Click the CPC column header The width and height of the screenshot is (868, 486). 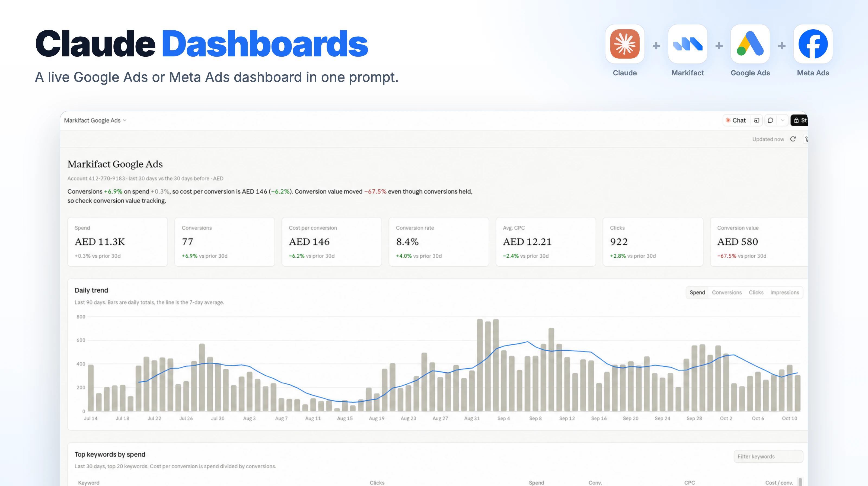point(690,482)
